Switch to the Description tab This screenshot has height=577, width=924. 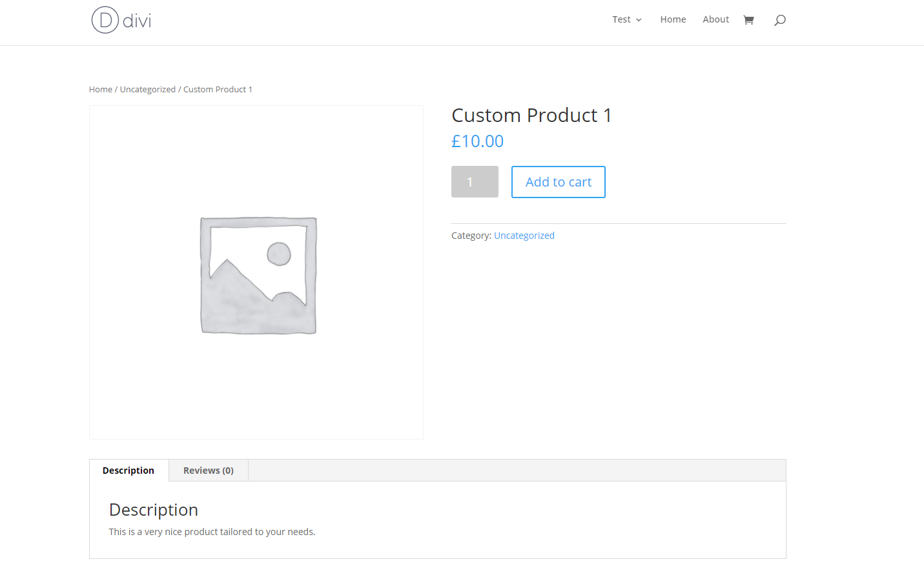128,471
